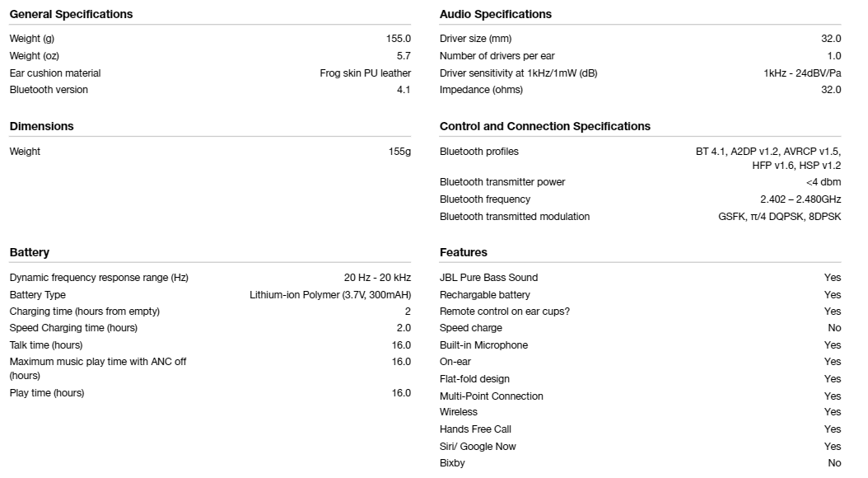Select the 1kHz - 24dBV/Pa sensitivity value
This screenshot has height=478, width=868.
pyautogui.click(x=802, y=73)
